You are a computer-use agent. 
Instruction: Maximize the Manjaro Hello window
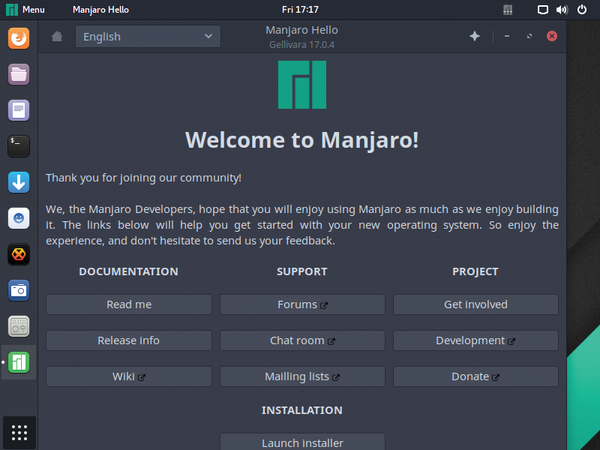(x=529, y=36)
